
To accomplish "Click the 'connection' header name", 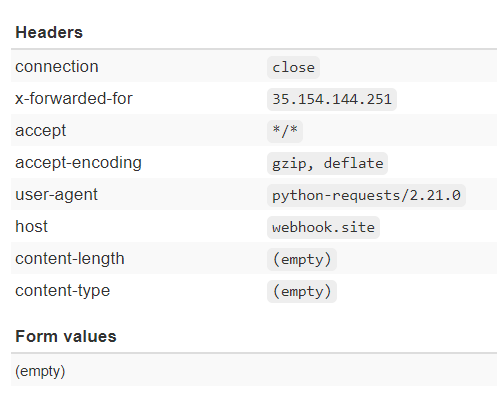I will (57, 66).
